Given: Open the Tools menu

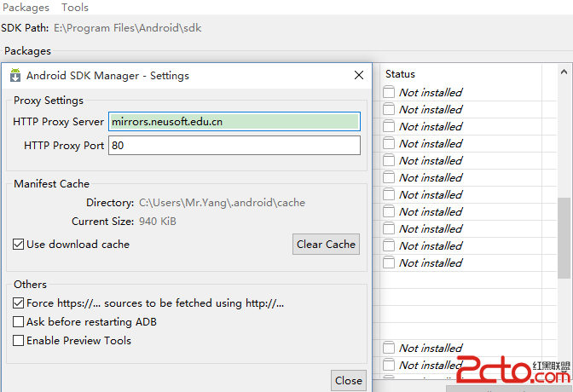Looking at the screenshot, I should click(x=75, y=8).
